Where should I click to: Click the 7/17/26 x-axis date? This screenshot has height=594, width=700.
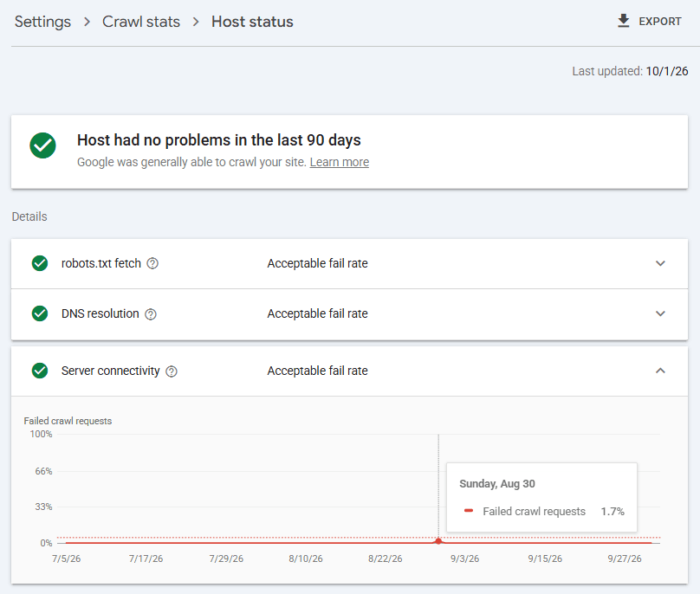[146, 558]
